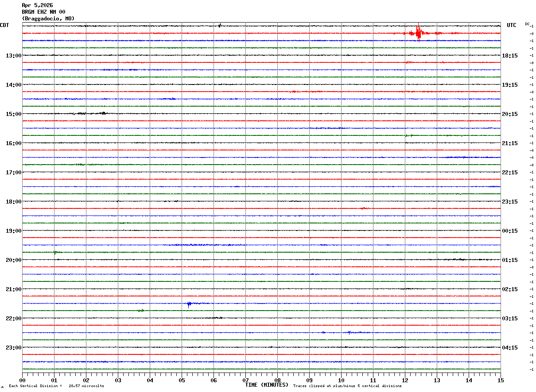Select the 13:00 CDT time label
The image size is (536, 392).
tap(13, 56)
